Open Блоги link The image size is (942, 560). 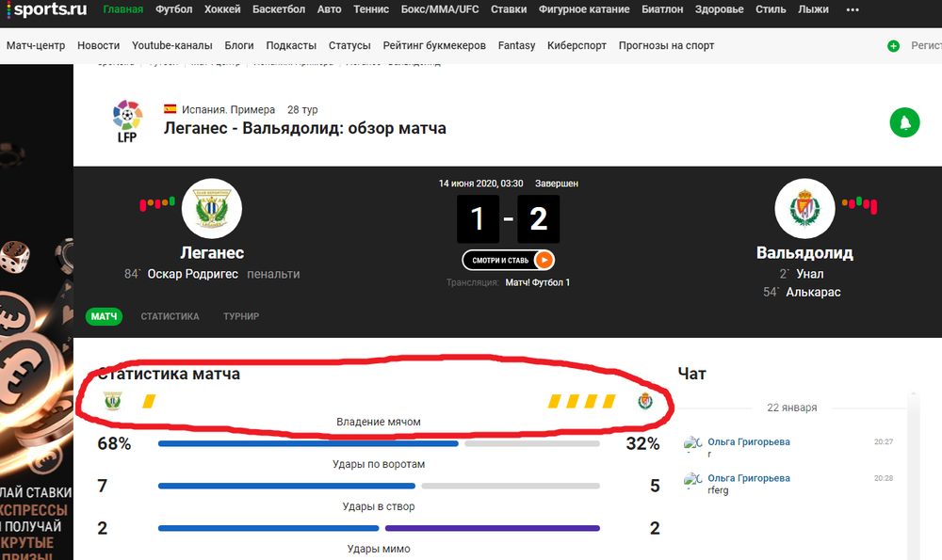(x=239, y=45)
